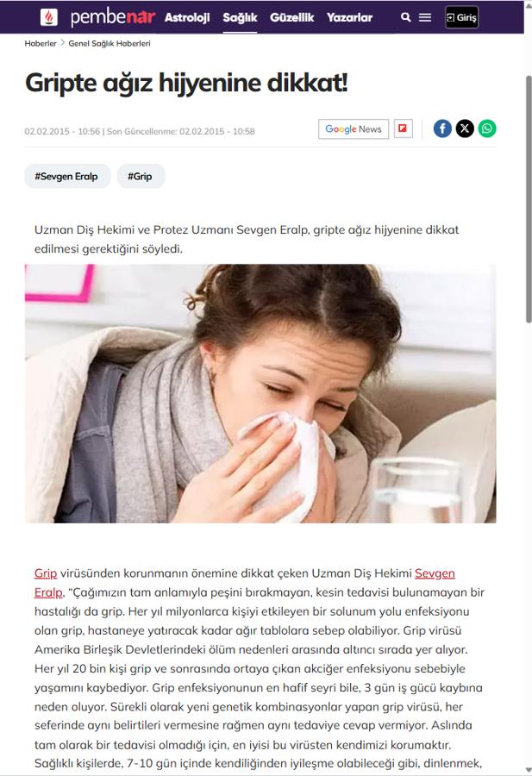This screenshot has width=532, height=776.
Task: Open the Astroloji menu item
Action: [x=187, y=18]
